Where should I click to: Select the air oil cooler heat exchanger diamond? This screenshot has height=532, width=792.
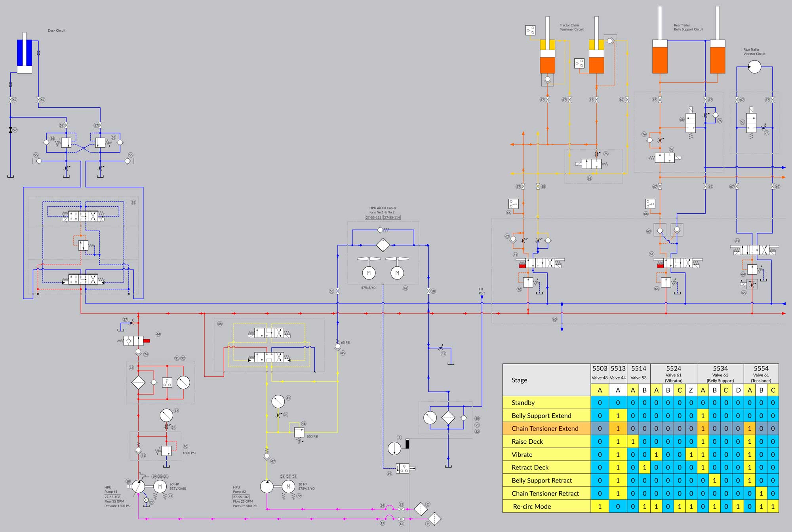pyautogui.click(x=383, y=245)
